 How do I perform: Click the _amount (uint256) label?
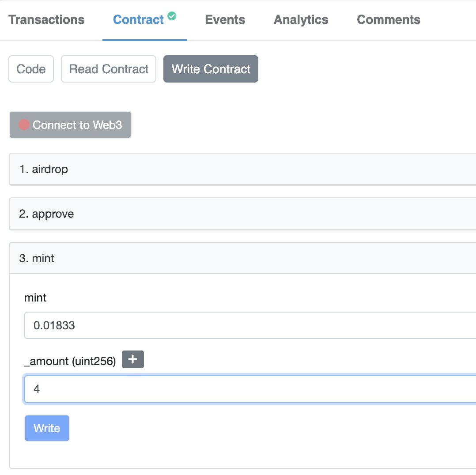point(70,361)
